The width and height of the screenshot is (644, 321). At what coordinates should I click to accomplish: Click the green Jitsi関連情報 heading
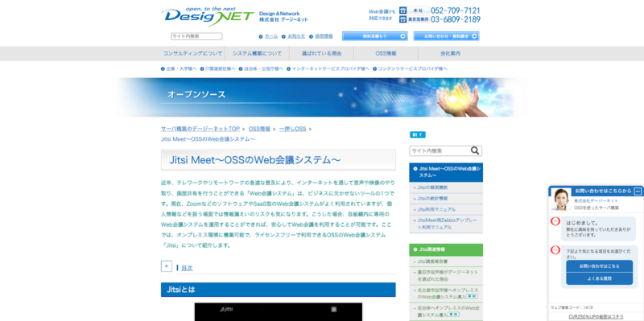tap(446, 249)
